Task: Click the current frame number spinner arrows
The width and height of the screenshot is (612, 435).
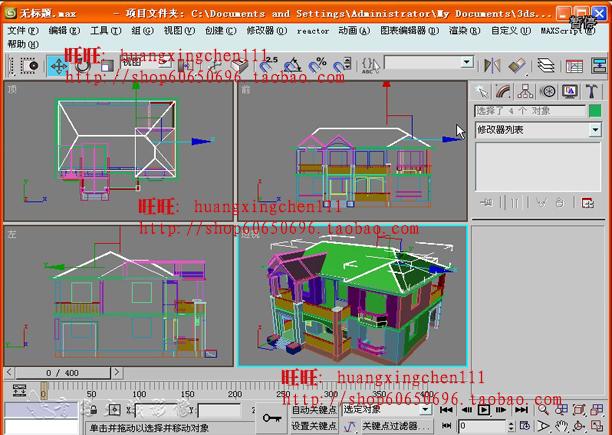Action: coord(512,426)
